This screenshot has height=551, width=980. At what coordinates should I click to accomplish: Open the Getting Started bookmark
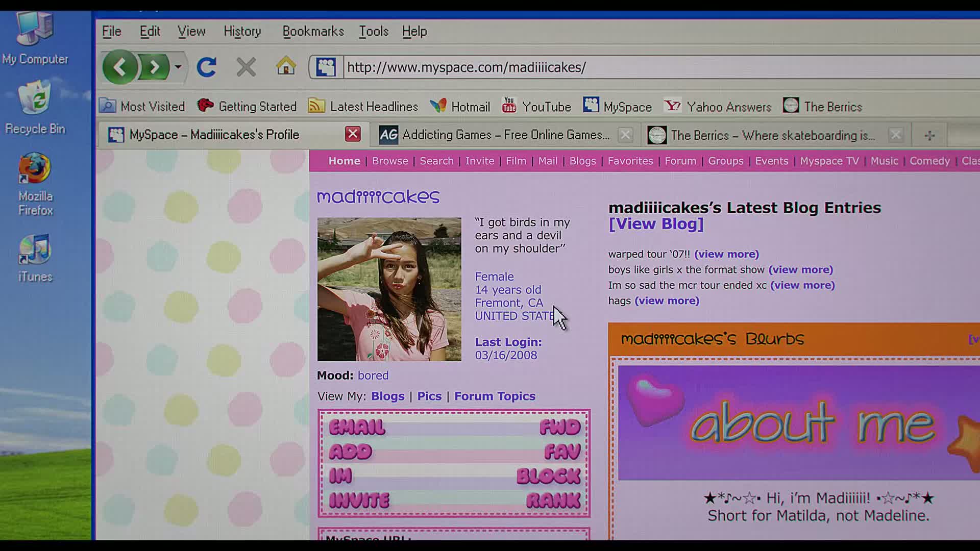tap(247, 106)
